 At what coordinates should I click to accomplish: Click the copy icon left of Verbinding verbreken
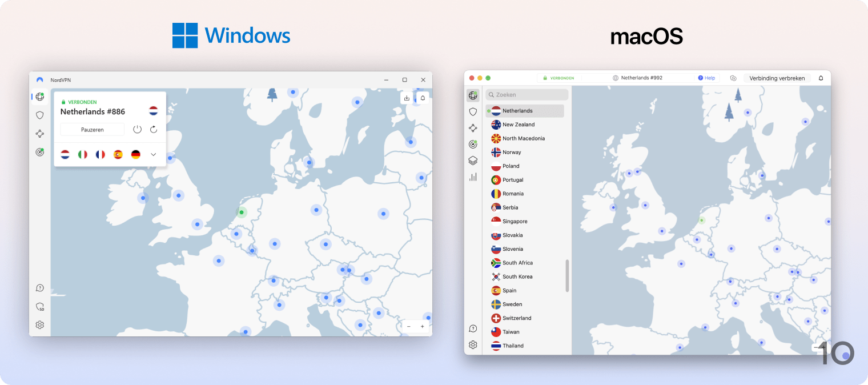(733, 78)
